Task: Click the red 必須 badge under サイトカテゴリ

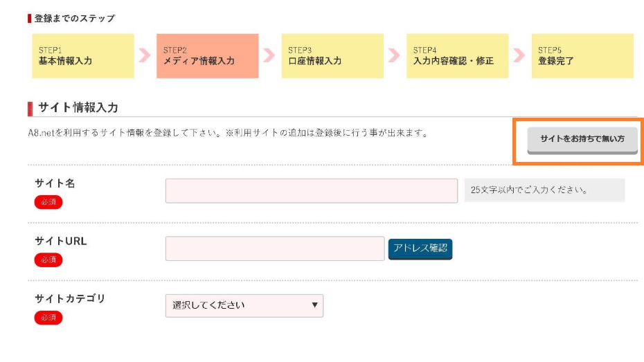Action: pos(48,318)
